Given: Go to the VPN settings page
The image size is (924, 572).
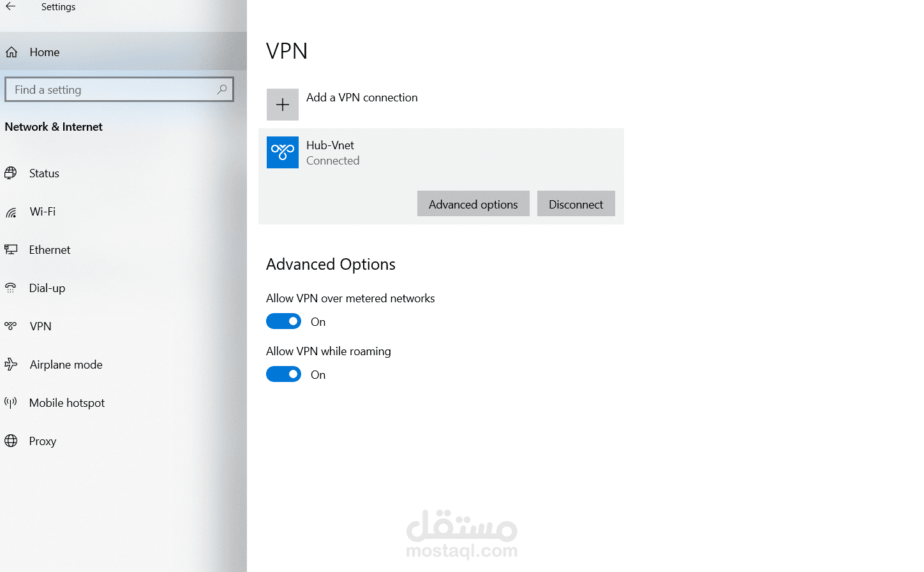Looking at the screenshot, I should pyautogui.click(x=40, y=326).
